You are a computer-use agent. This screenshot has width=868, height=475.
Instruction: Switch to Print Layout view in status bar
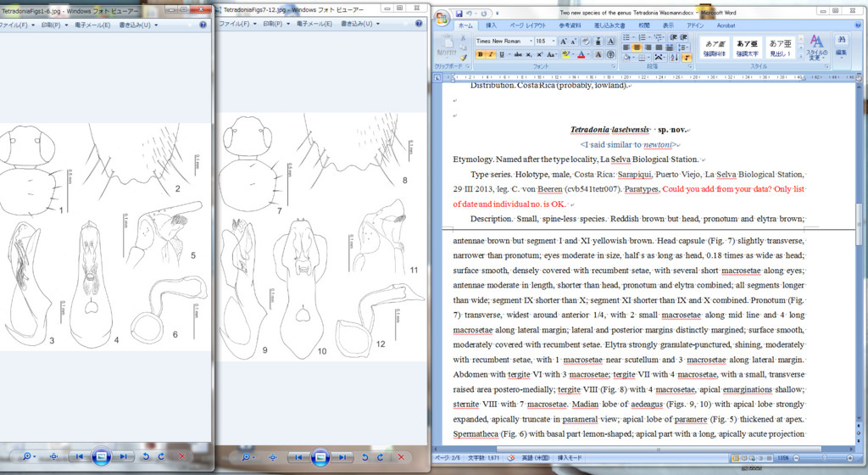736,458
